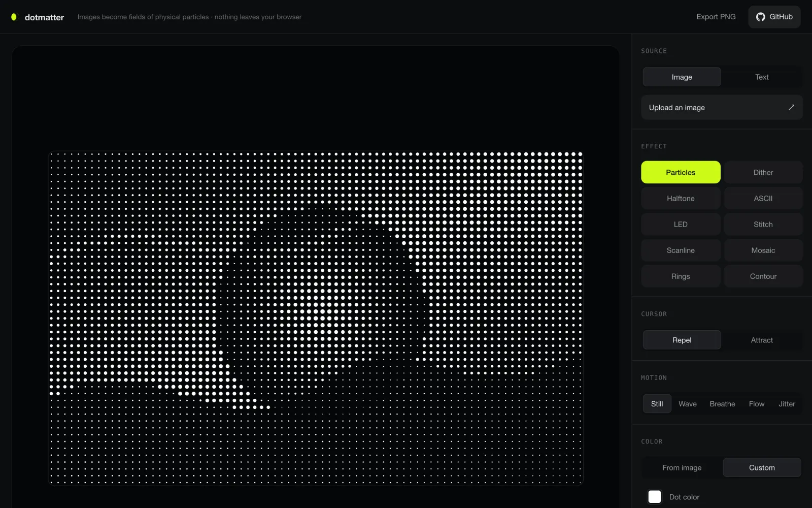Set motion to Breathe
812x508 pixels.
coord(722,404)
